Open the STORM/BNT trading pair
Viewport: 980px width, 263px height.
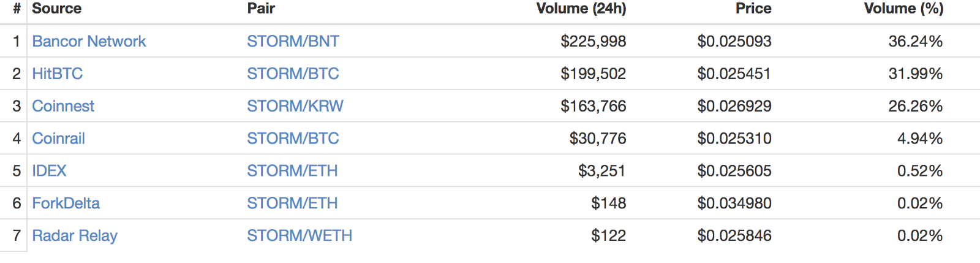(x=293, y=41)
